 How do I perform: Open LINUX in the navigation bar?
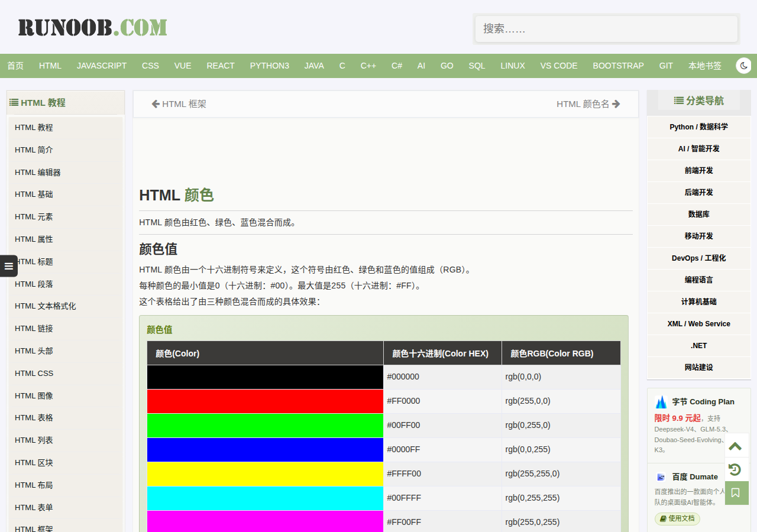coord(513,66)
